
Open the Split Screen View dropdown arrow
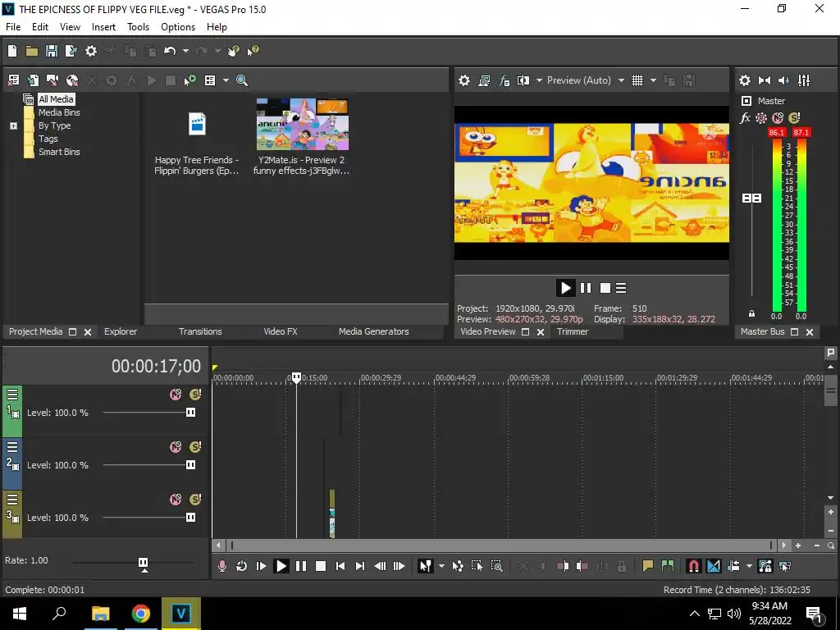tap(539, 80)
